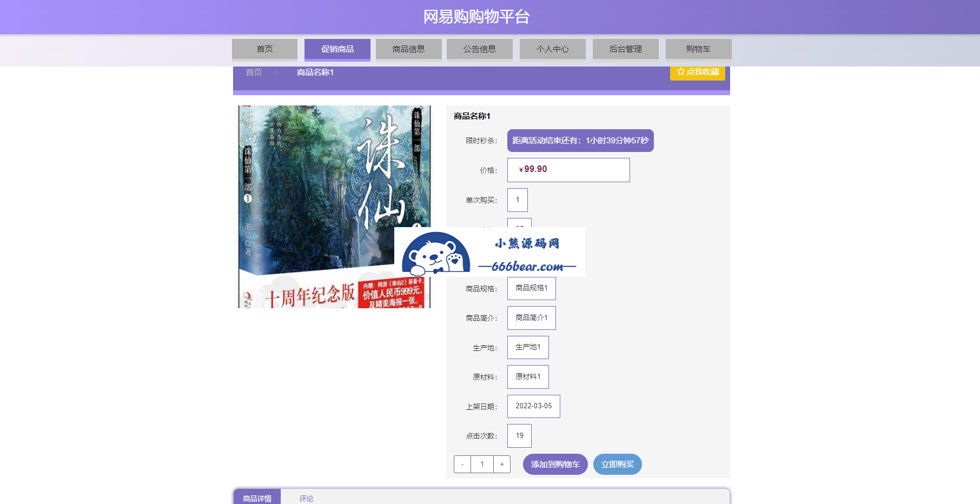
Task: Click the 商品简介1 value box
Action: point(532,318)
